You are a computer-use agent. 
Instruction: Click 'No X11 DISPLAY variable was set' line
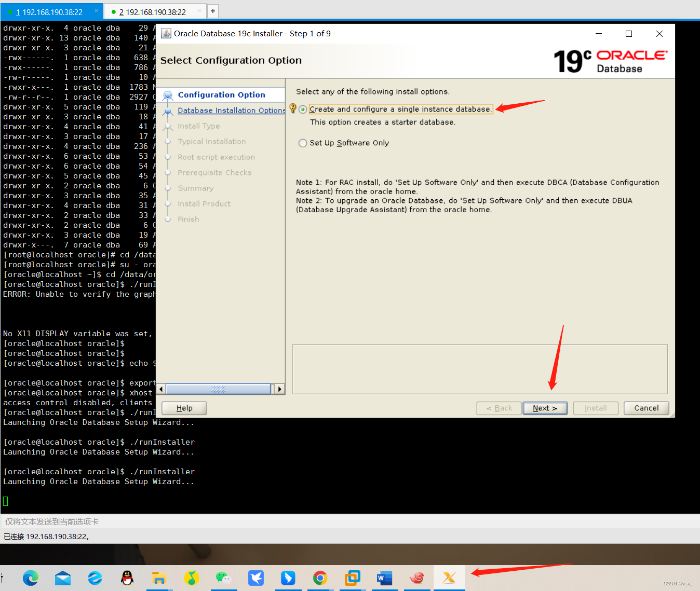(78, 334)
